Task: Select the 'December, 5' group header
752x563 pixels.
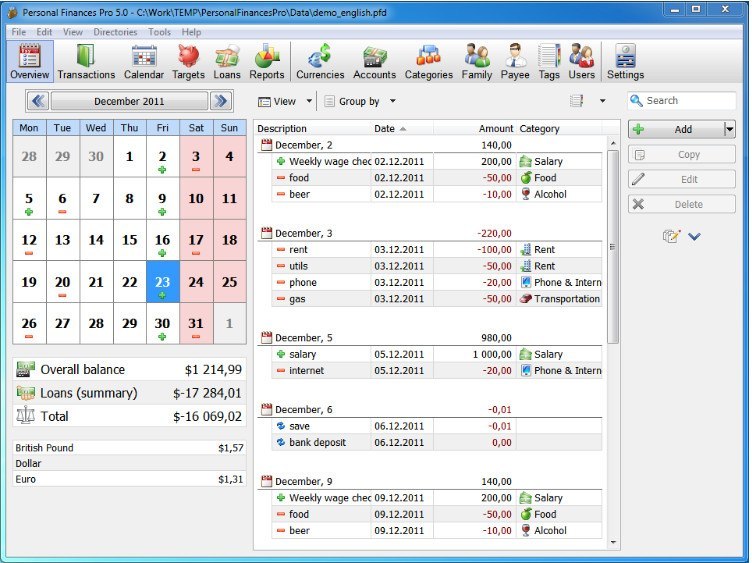Action: pyautogui.click(x=430, y=338)
